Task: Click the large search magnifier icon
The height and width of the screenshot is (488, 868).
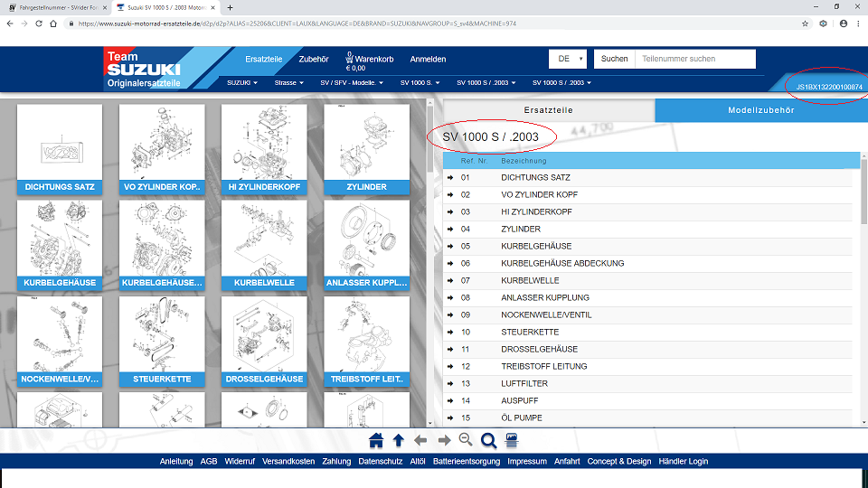Action: [489, 441]
